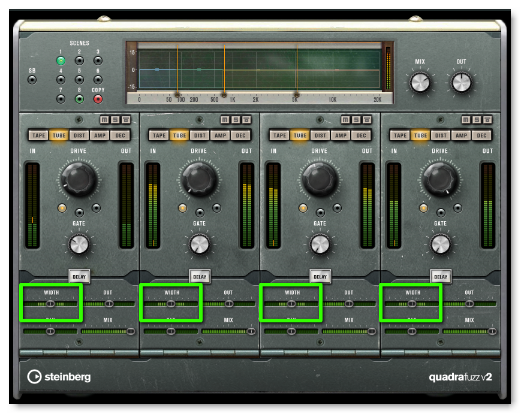Image resolution: width=527 pixels, height=420 pixels.
Task: Open the DELAY section of the high band
Action: pos(441,277)
